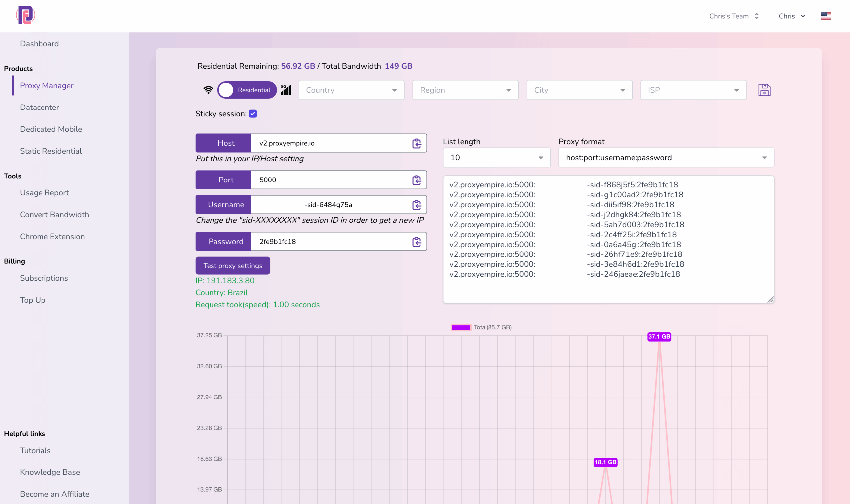Expand the ISP dropdown
Screen dimensions: 850x504
693,90
